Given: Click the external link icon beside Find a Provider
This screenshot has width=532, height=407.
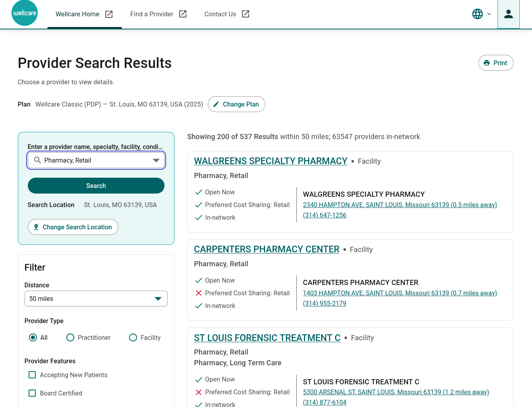Looking at the screenshot, I should [183, 14].
